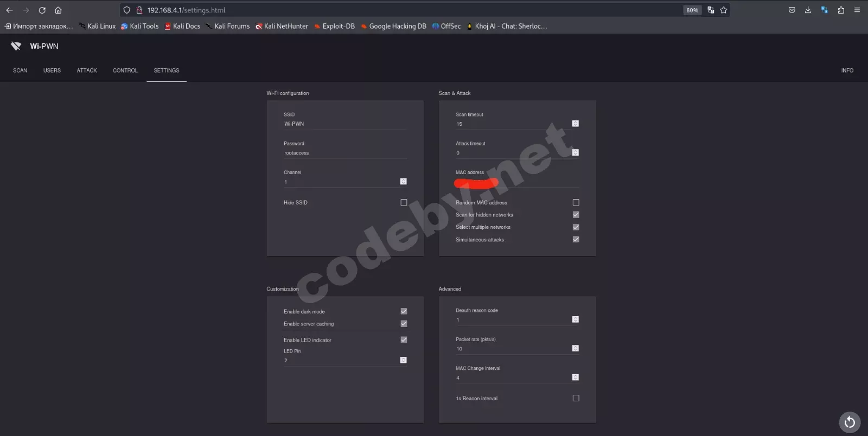Open the browser hamburger menu

pos(857,10)
